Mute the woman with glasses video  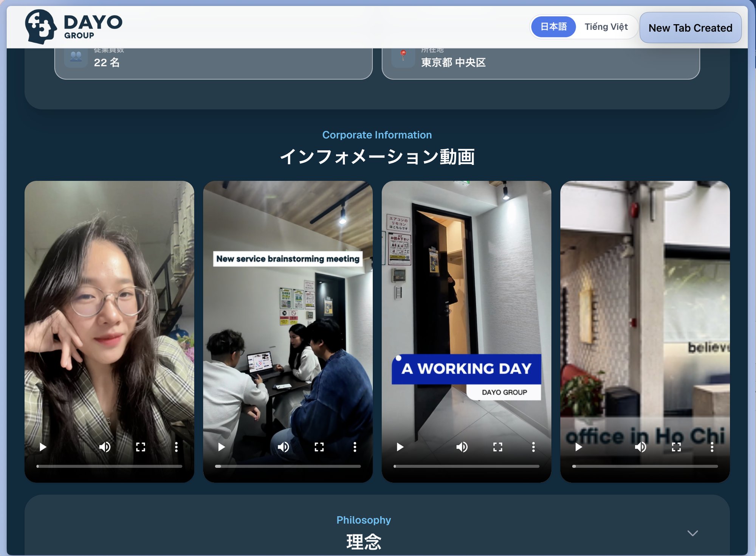click(x=105, y=447)
